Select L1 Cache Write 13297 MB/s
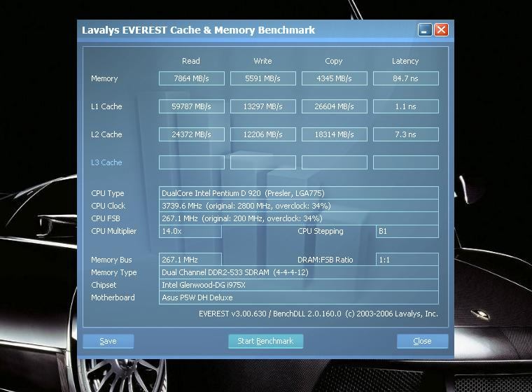 (263, 106)
